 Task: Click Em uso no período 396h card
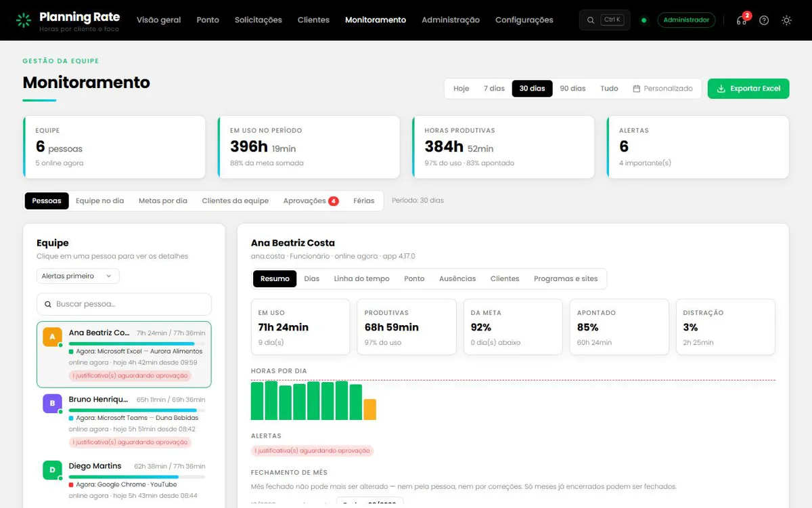point(309,147)
